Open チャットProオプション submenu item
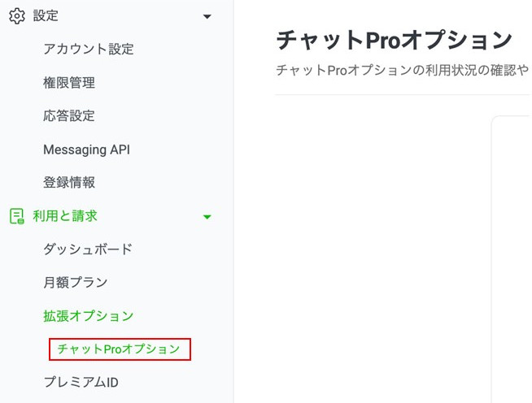 119,349
